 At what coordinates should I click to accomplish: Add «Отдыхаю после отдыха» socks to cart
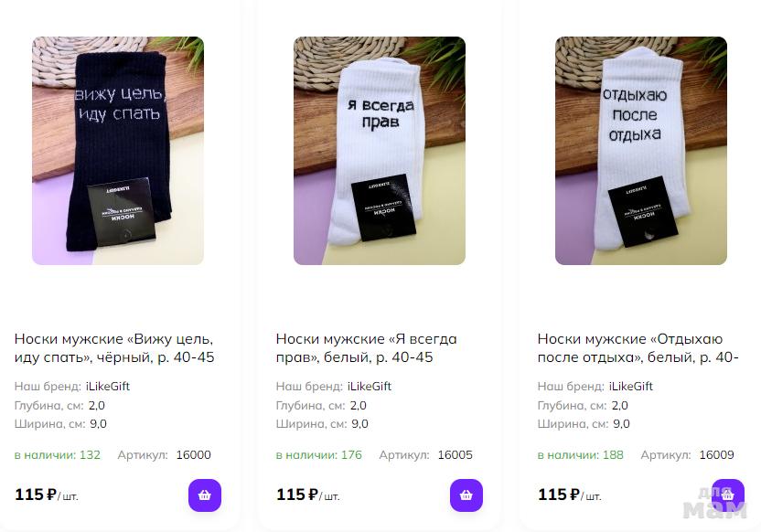(x=727, y=495)
